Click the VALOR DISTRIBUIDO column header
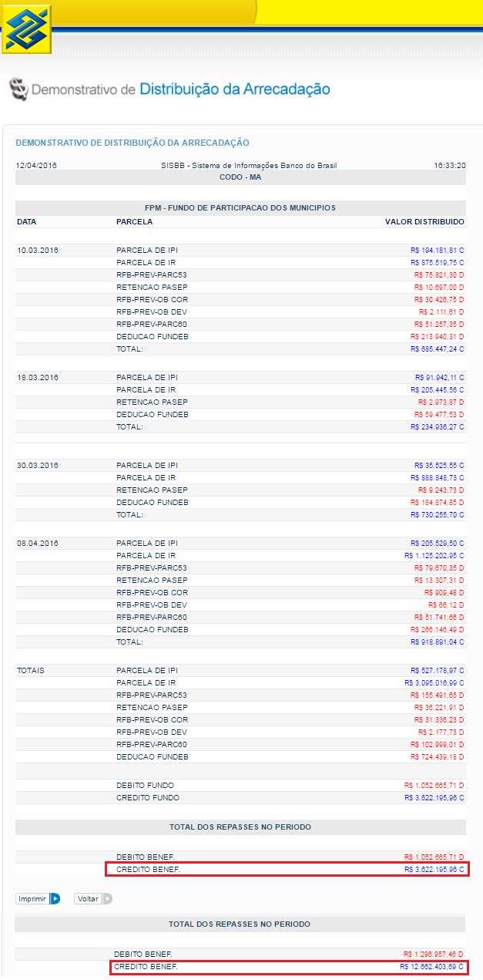This screenshot has width=483, height=980. pos(424,222)
